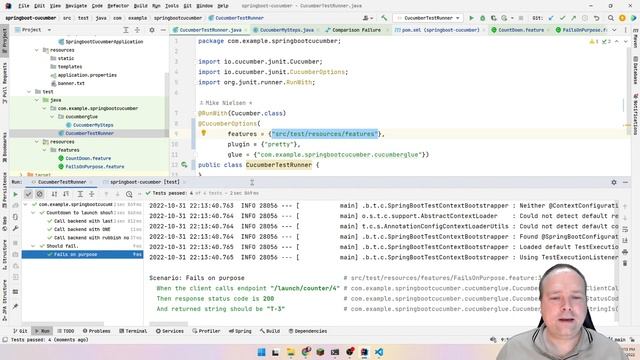Screen dimensions: 640x360
Task: Show hidden editor tabs dropdown
Action: click(x=614, y=30)
